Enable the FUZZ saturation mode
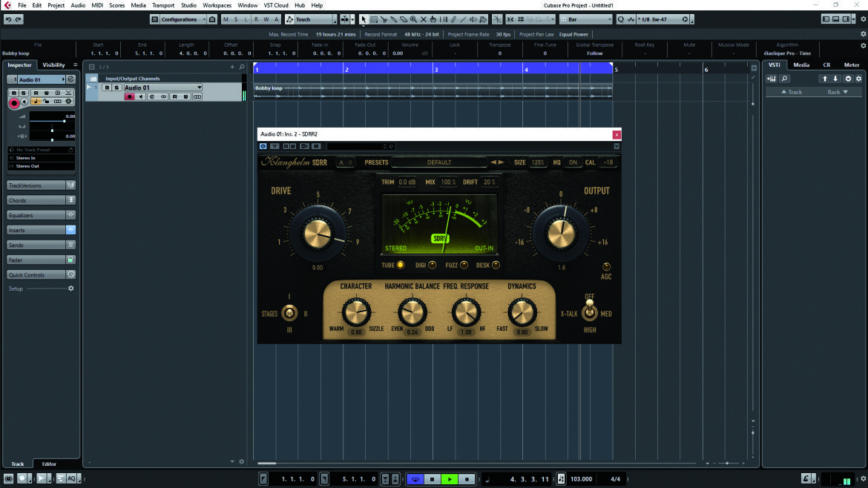The image size is (868, 488). pyautogui.click(x=464, y=265)
